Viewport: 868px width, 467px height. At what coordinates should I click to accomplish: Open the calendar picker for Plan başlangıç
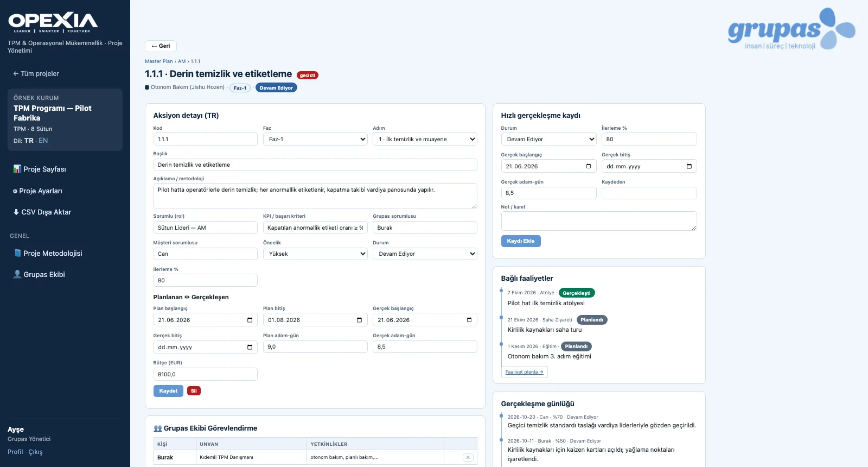coord(250,320)
